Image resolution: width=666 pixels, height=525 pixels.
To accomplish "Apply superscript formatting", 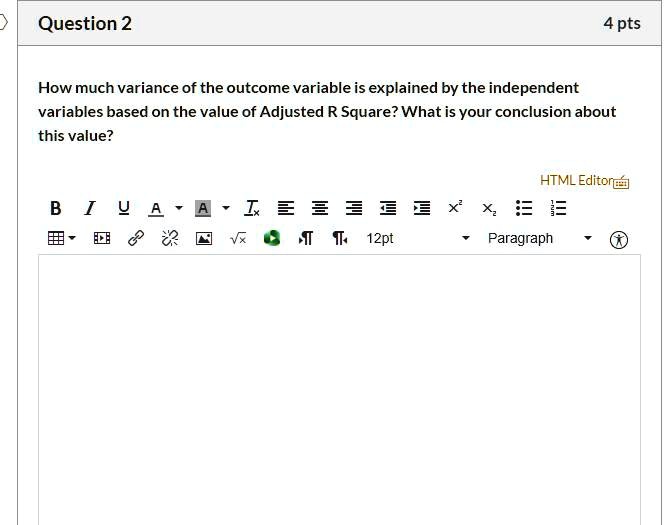I will coord(455,207).
